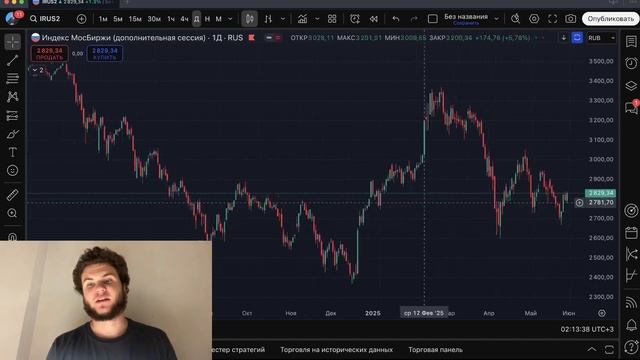Click the red flag next to RUS

point(252,38)
